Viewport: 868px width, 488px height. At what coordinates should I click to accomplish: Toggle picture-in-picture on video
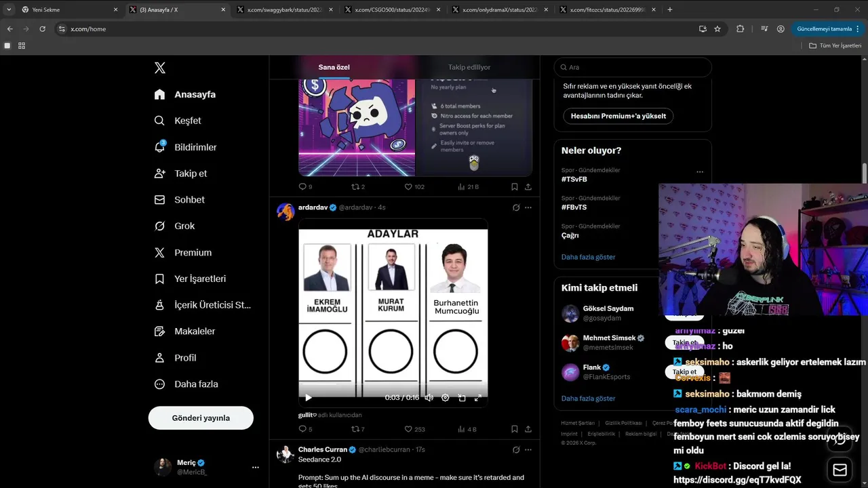point(462,398)
